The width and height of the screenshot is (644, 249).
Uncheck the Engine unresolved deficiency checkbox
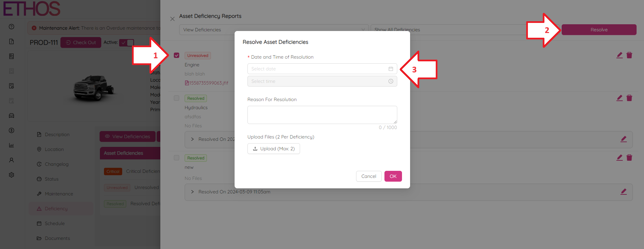tap(177, 55)
